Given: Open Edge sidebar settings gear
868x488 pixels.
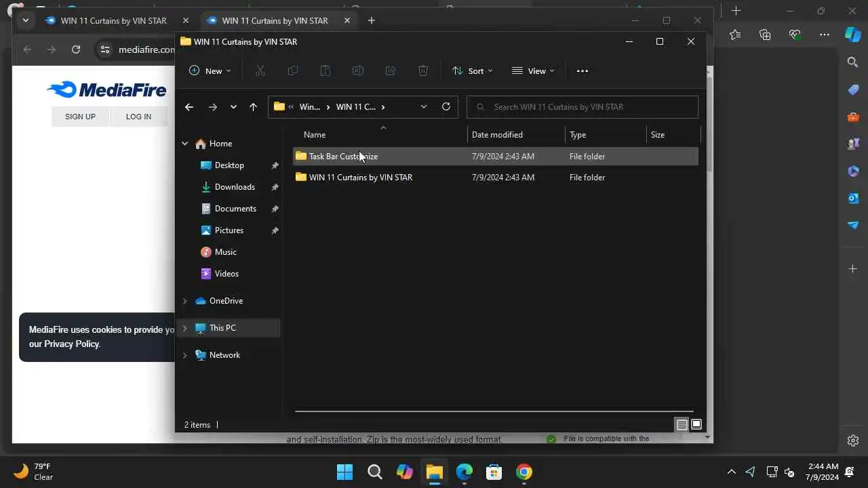Looking at the screenshot, I should point(853,441).
